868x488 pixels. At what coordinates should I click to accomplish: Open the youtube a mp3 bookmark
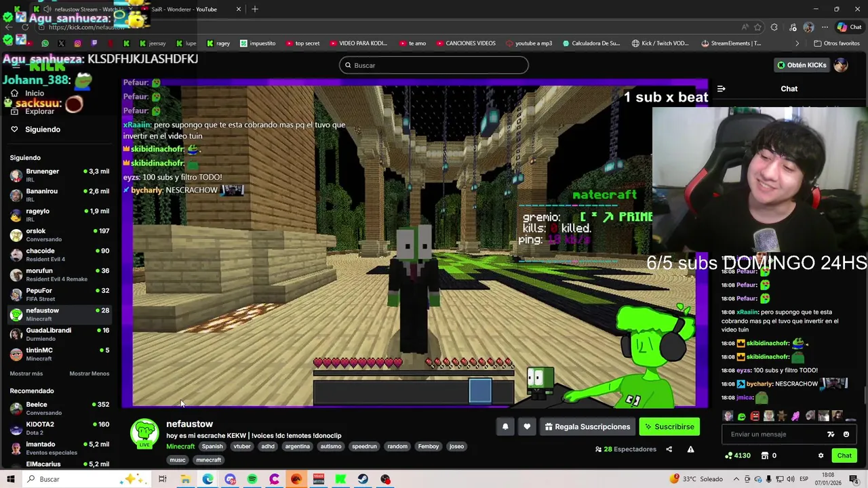(528, 43)
